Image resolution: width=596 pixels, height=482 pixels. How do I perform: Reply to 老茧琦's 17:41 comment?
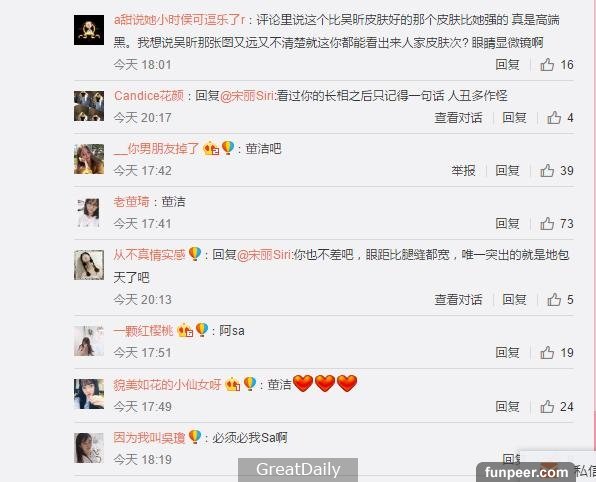pyautogui.click(x=507, y=224)
